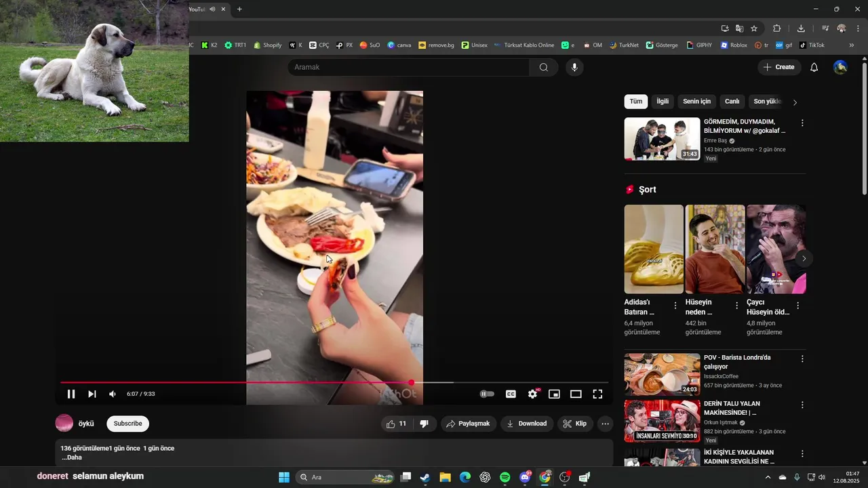Open options for Adidas'ı Batıran short
This screenshot has width=868, height=488.
675,306
